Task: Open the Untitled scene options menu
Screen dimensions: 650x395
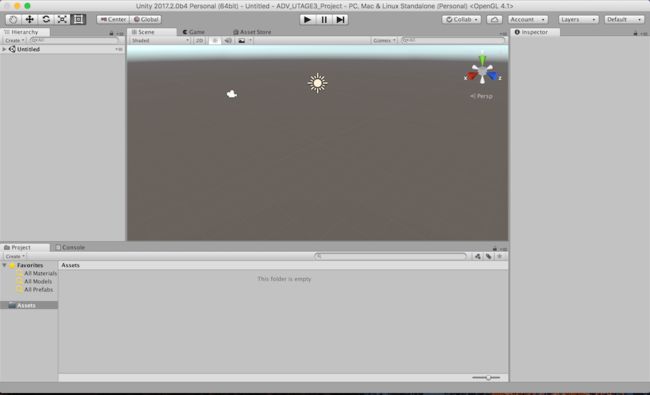Action: click(x=119, y=49)
